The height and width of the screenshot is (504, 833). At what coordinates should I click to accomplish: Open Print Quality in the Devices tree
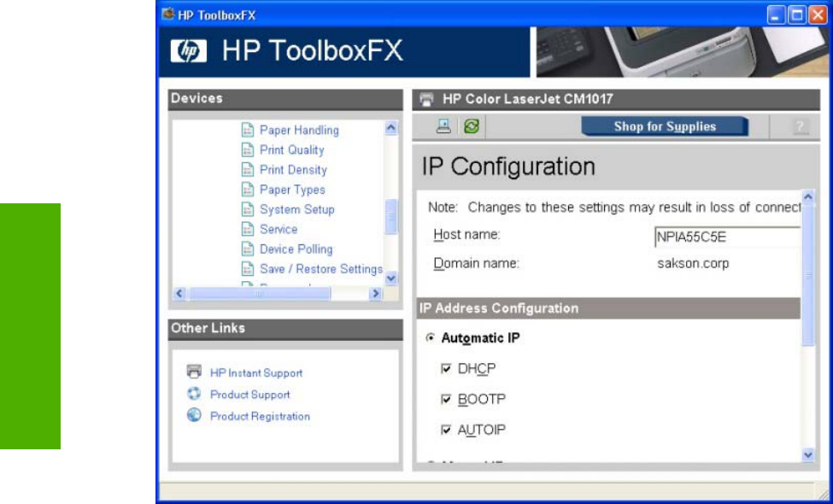[291, 149]
